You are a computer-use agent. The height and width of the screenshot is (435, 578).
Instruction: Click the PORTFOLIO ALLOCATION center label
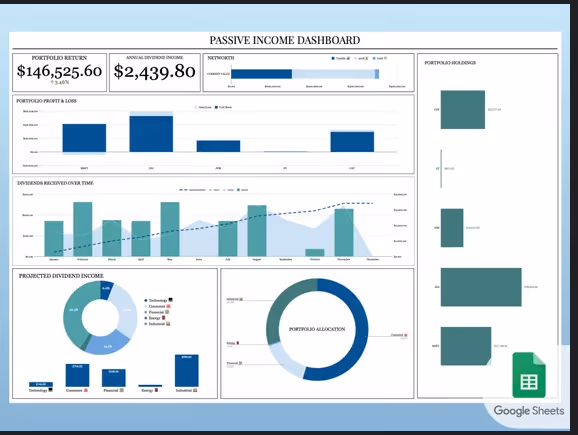pyautogui.click(x=317, y=329)
